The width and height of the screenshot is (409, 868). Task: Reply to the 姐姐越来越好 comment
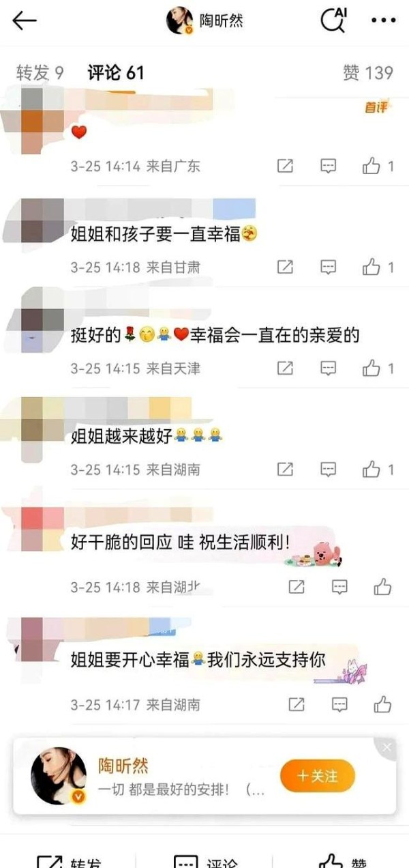(x=329, y=469)
